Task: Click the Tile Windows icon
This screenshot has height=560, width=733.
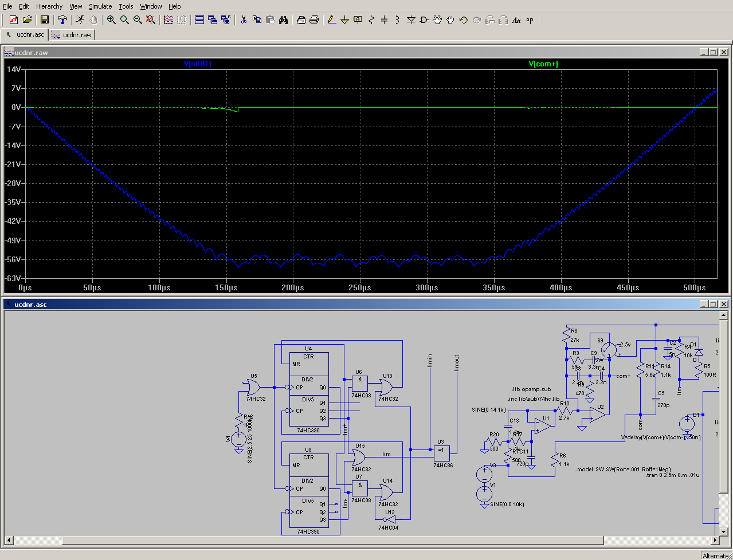Action: tap(199, 19)
